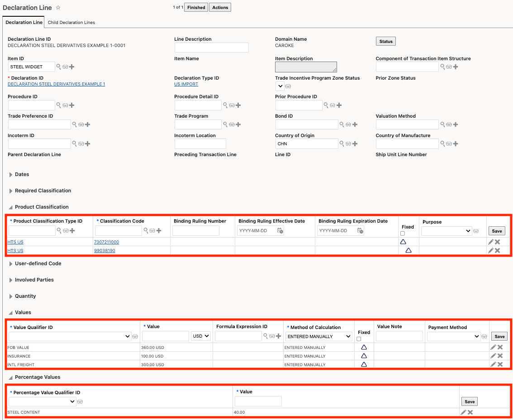Edit the STEEL CONTENT percentage row
513x420 pixels.
pos(463,412)
